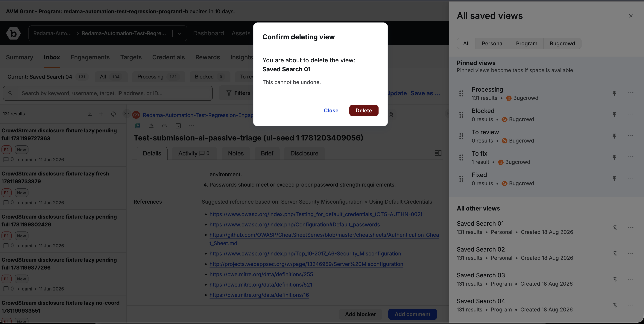Viewport: 644px width, 324px height.
Task: Unpin the To review pinned view
Action: [614, 136]
